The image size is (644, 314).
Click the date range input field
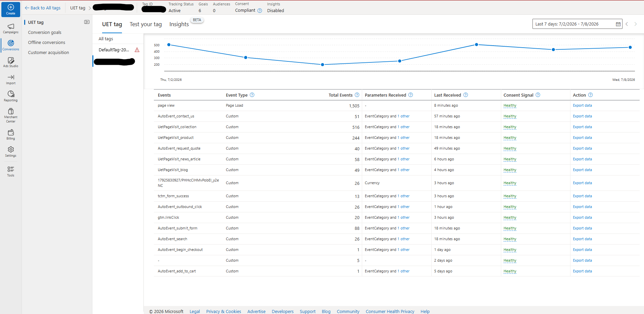pos(577,24)
